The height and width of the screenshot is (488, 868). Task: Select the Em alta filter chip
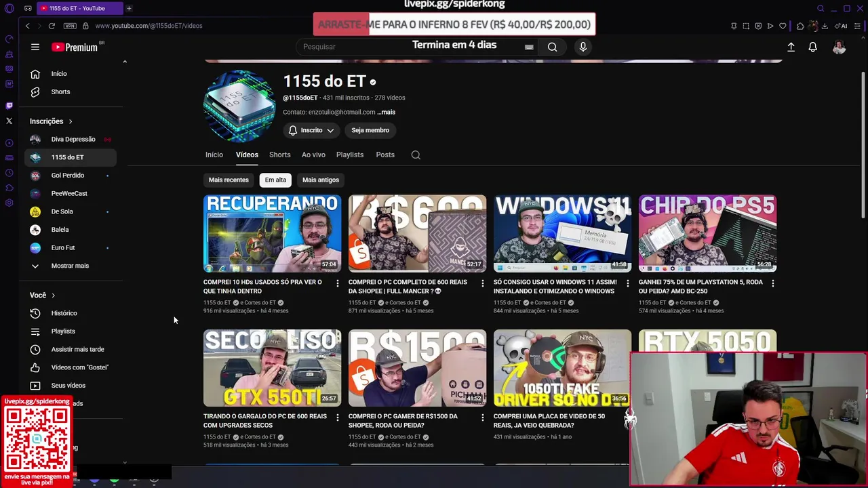(275, 180)
